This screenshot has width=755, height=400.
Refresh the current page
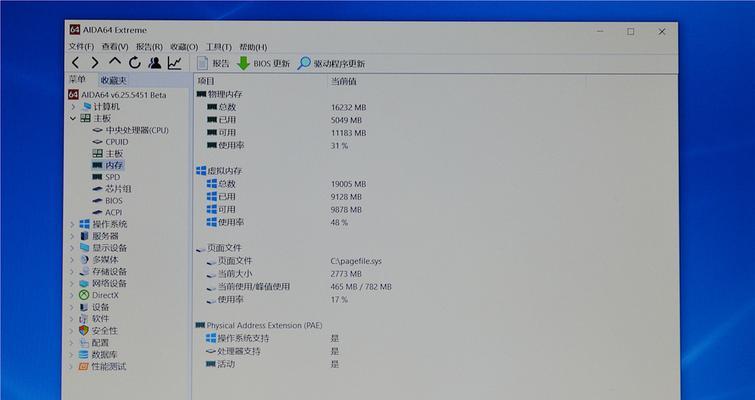[134, 63]
